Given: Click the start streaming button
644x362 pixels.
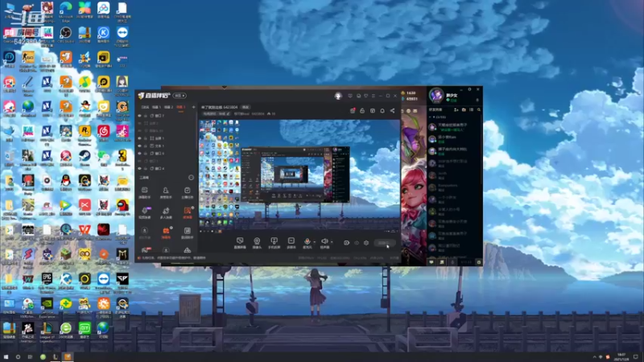Looking at the screenshot, I should coord(385,243).
